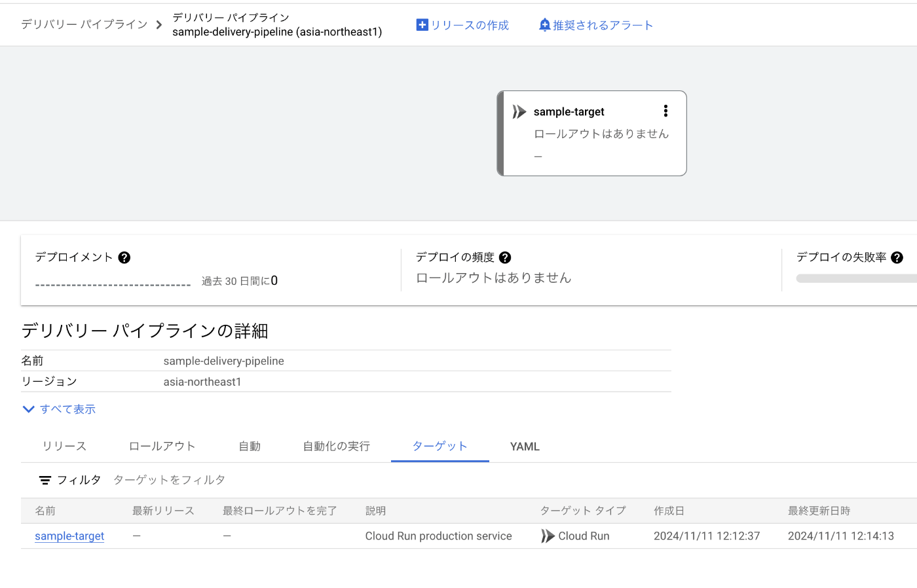This screenshot has width=917, height=588.
Task: Open help icon next to デプロイの頻度
Action: (505, 257)
